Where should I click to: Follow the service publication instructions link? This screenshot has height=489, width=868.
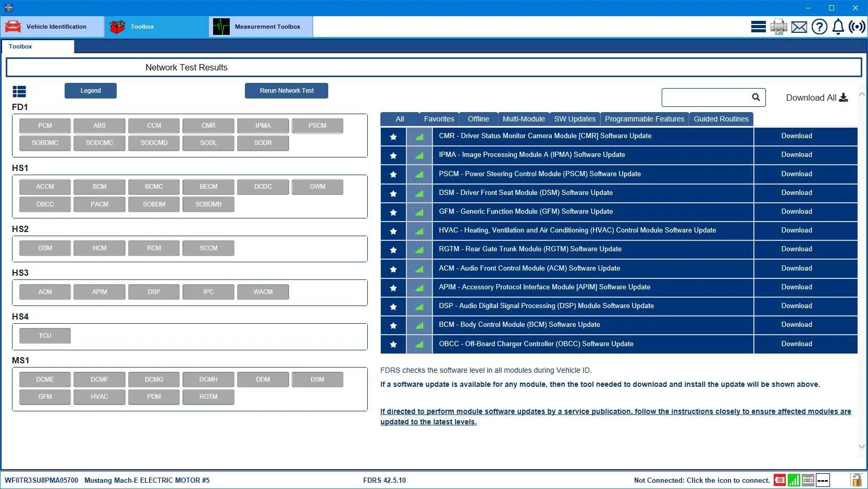click(615, 417)
